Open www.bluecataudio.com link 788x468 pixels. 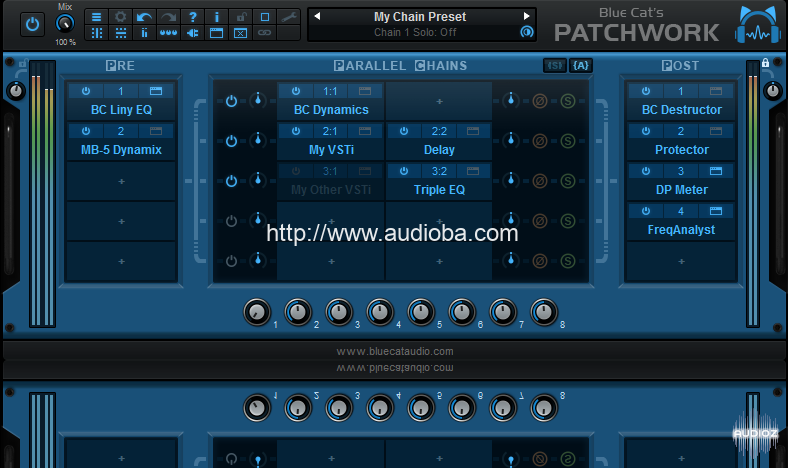point(395,351)
